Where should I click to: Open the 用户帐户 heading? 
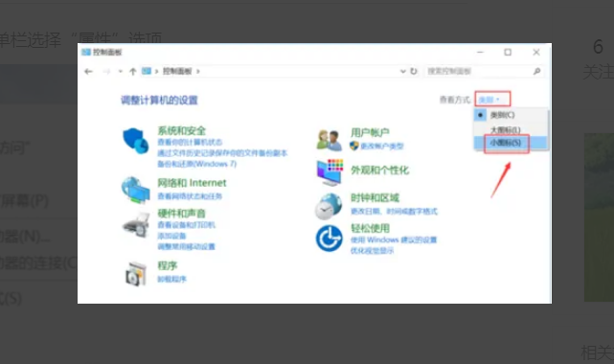tap(370, 133)
